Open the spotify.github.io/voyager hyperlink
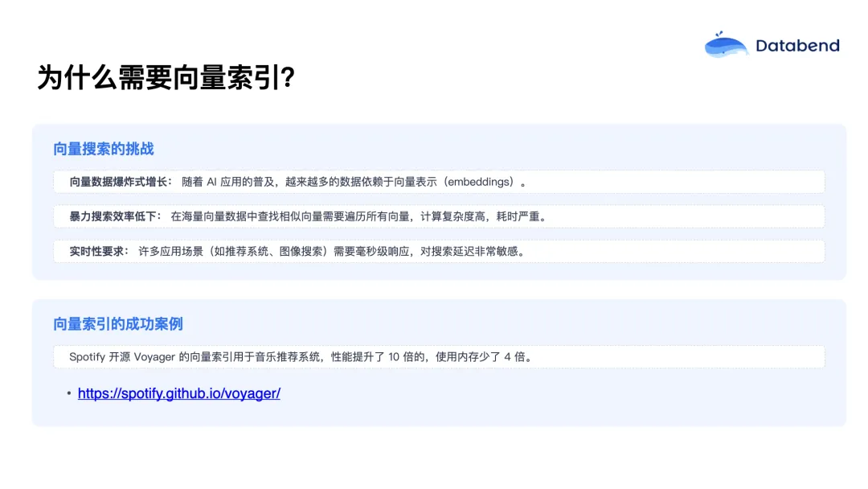Image resolution: width=868 pixels, height=489 pixels. [178, 394]
